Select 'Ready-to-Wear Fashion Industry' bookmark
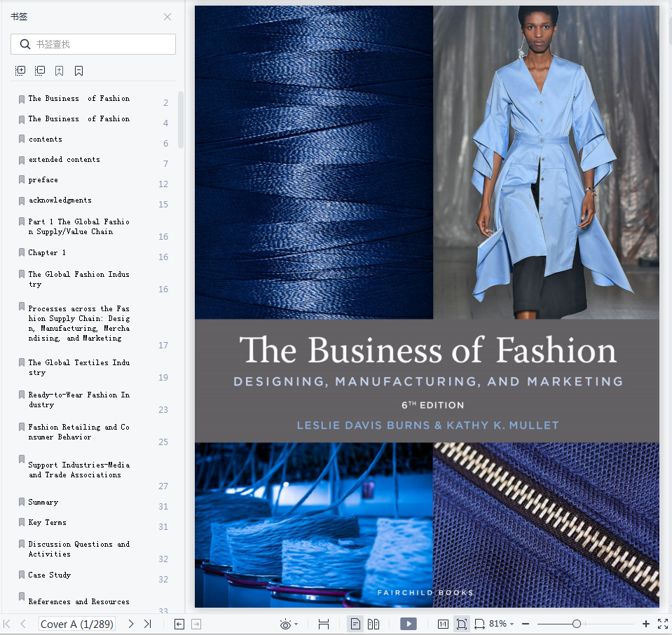The image size is (672, 635). pos(79,400)
